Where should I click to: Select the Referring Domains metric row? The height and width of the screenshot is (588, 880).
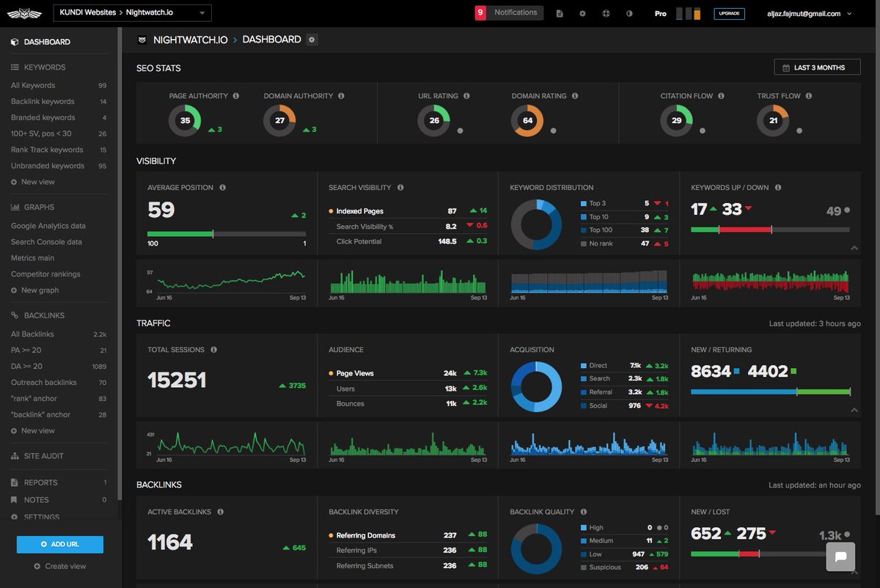point(408,535)
